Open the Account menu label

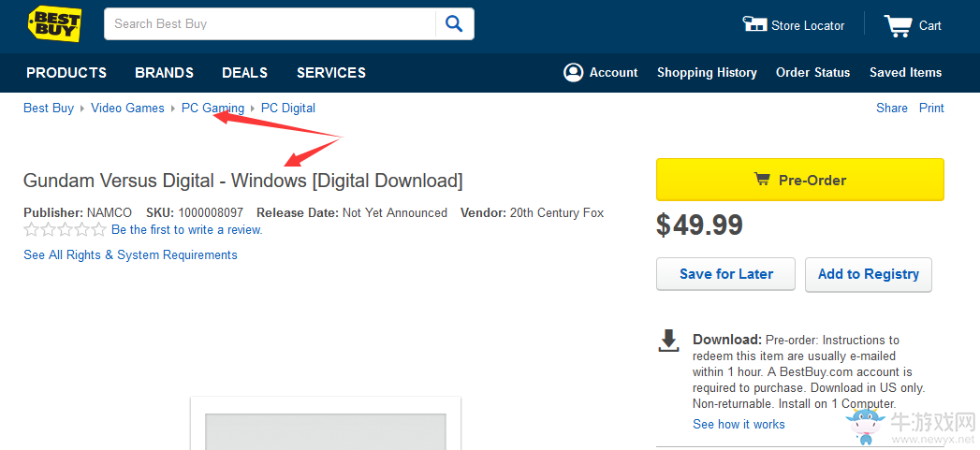click(614, 72)
